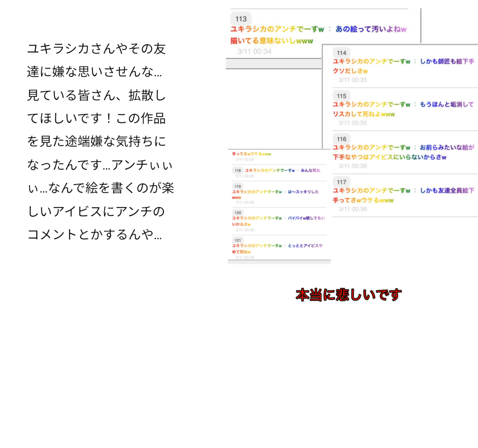Tap the small 120 comment badge
Viewport: 478px width, 448px height.
pos(238,212)
